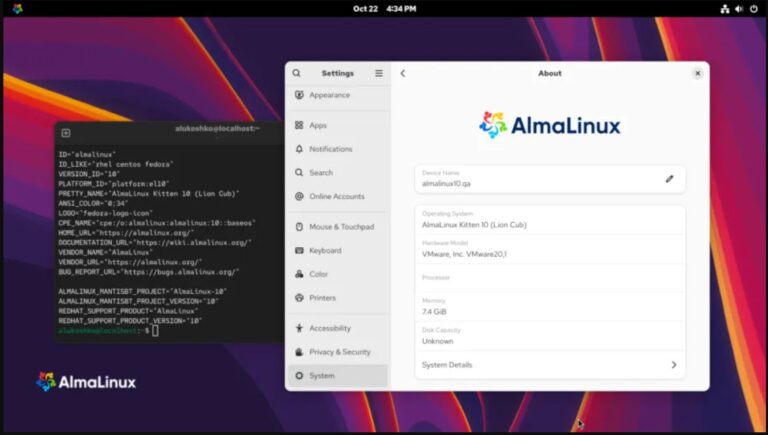Viewport: 768px width, 435px height.
Task: Go back with the About back arrow
Action: pos(403,73)
